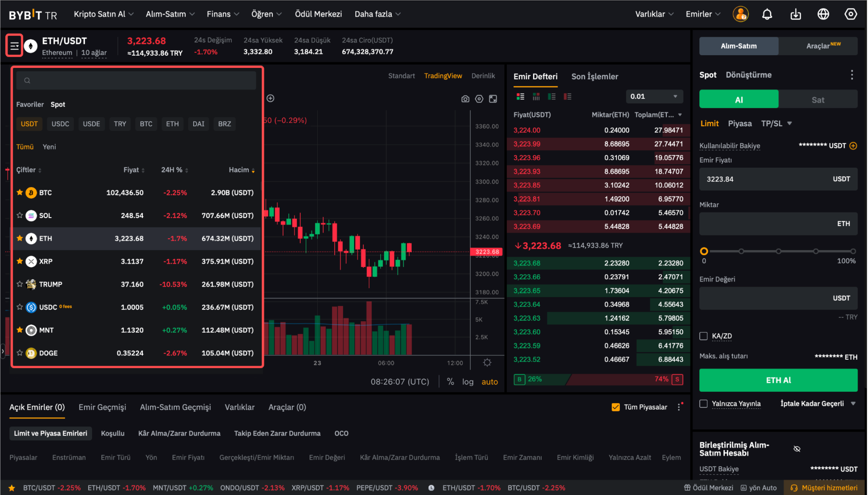Expand chart to fullscreen icon

coord(493,99)
